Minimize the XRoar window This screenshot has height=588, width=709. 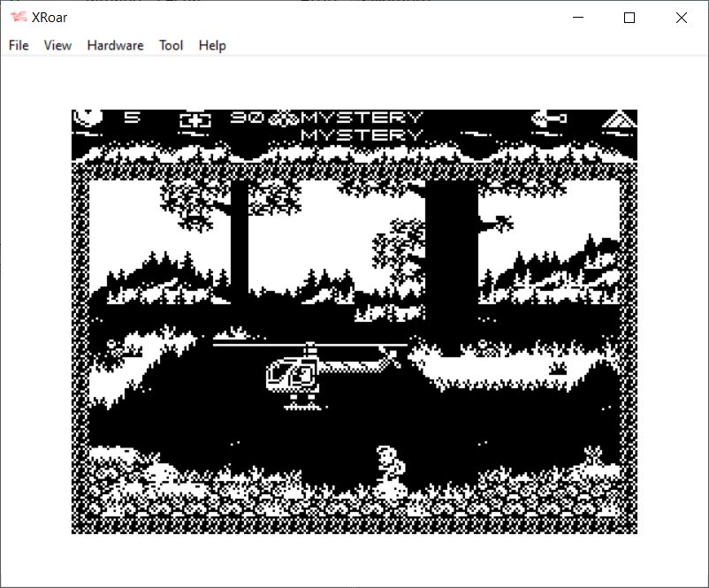tap(578, 18)
